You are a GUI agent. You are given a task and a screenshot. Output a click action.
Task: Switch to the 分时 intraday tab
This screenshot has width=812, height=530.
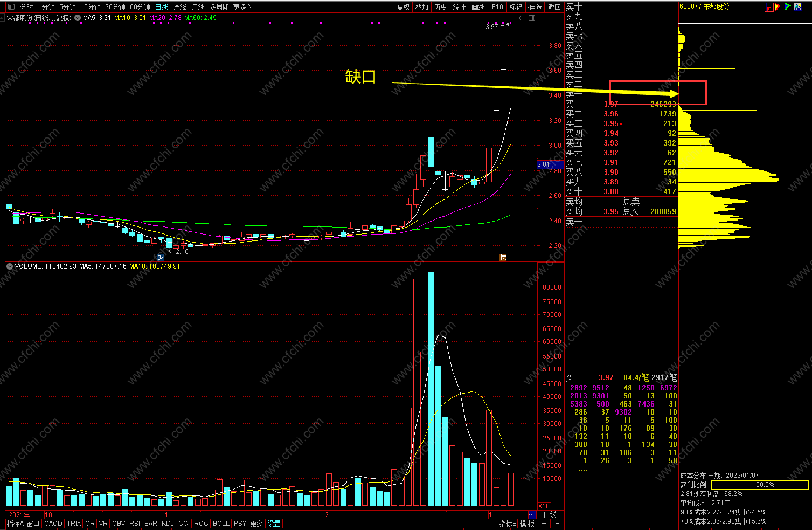pyautogui.click(x=26, y=7)
